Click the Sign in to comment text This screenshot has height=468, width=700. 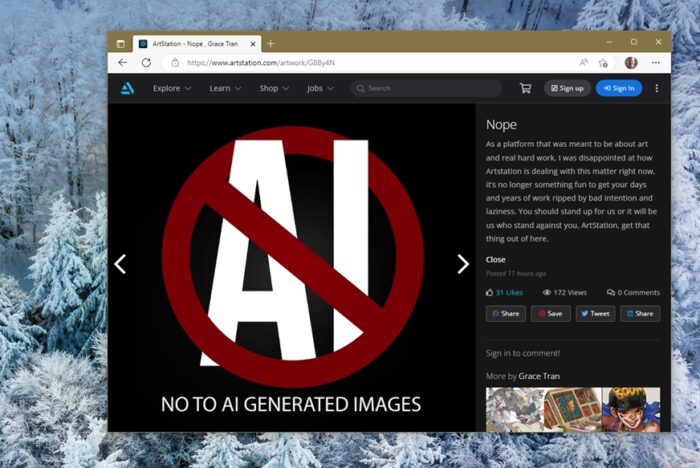[523, 353]
